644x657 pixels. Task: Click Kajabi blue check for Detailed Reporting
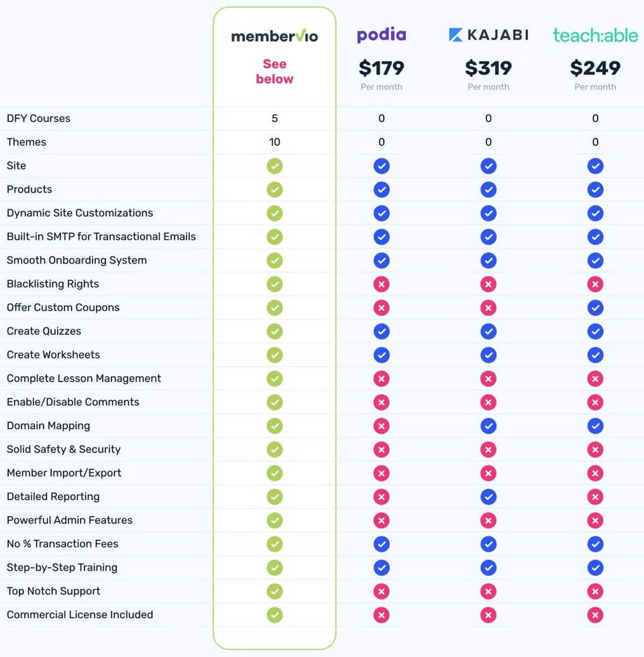(488, 497)
